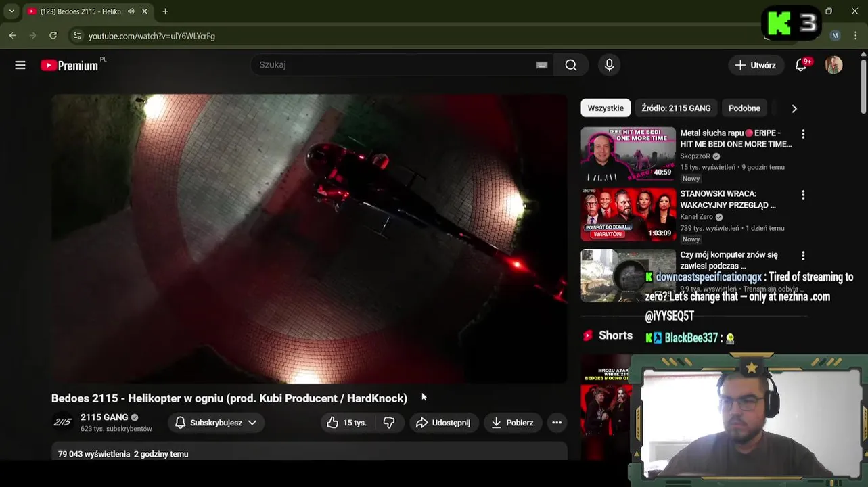
Task: Click 623 tys. subskrybentów text
Action: (116, 429)
